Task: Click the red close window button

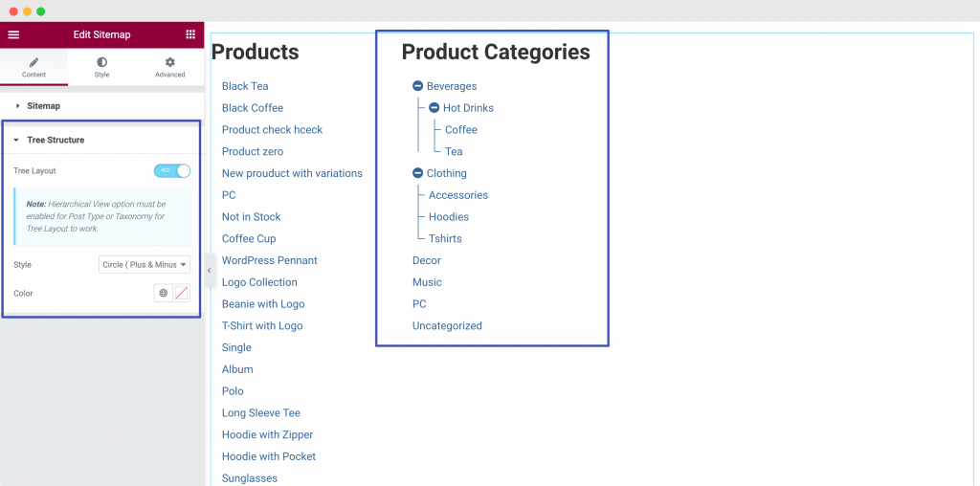Action: tap(13, 11)
